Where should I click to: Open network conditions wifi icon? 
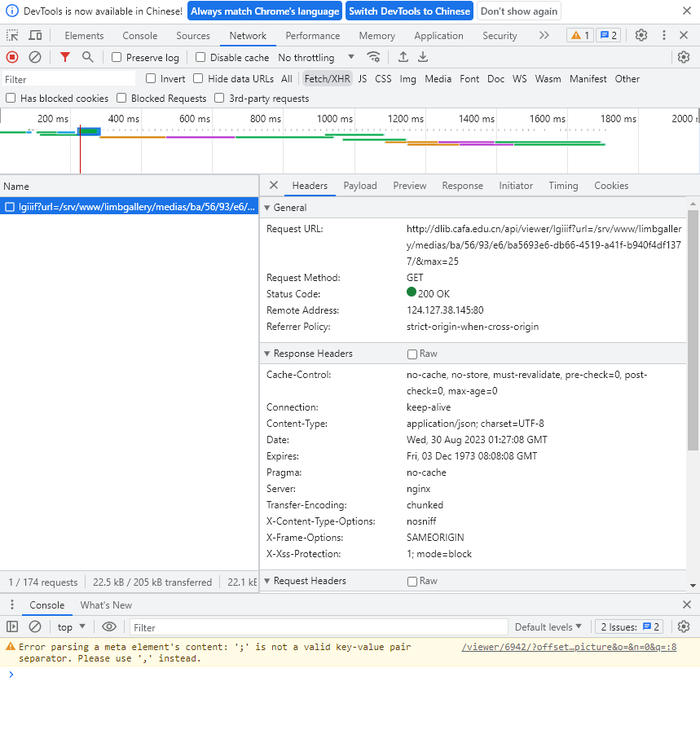373,57
